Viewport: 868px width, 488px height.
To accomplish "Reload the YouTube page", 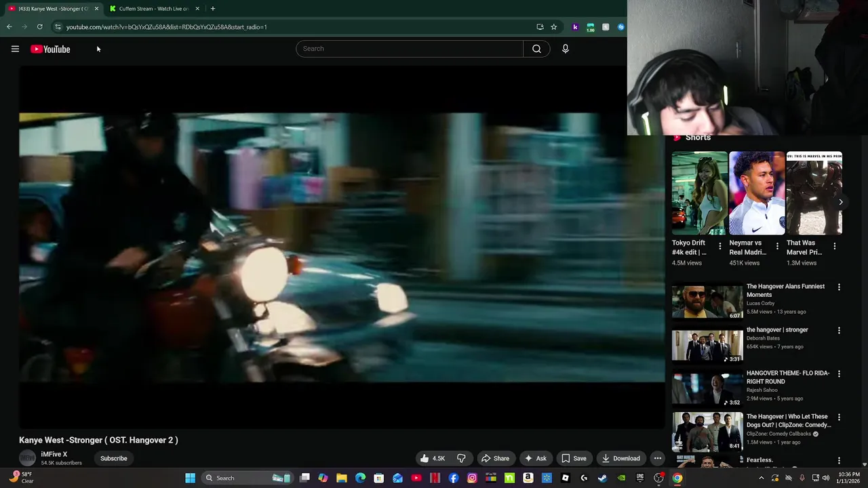I will pyautogui.click(x=40, y=27).
